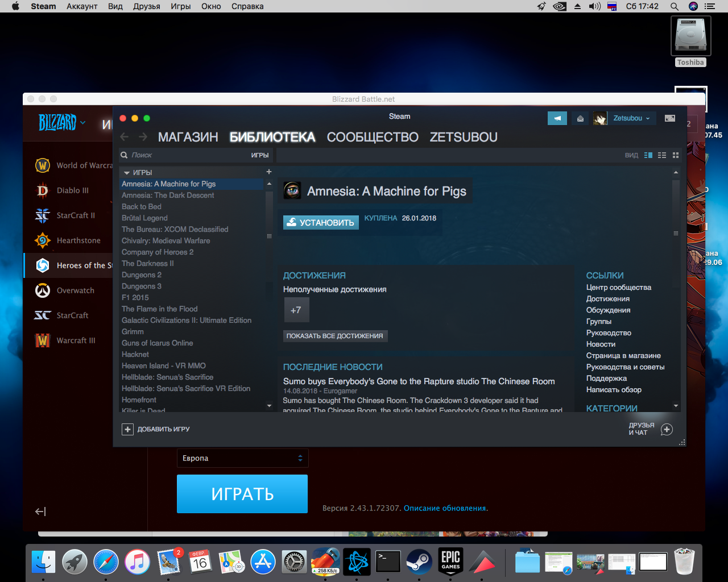The image size is (728, 582).
Task: Select detail view icon in Steam library
Action: [648, 155]
